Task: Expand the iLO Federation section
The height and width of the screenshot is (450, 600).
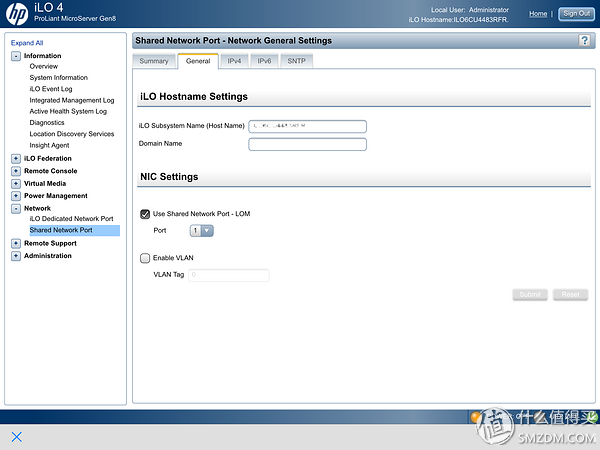Action: (16, 158)
